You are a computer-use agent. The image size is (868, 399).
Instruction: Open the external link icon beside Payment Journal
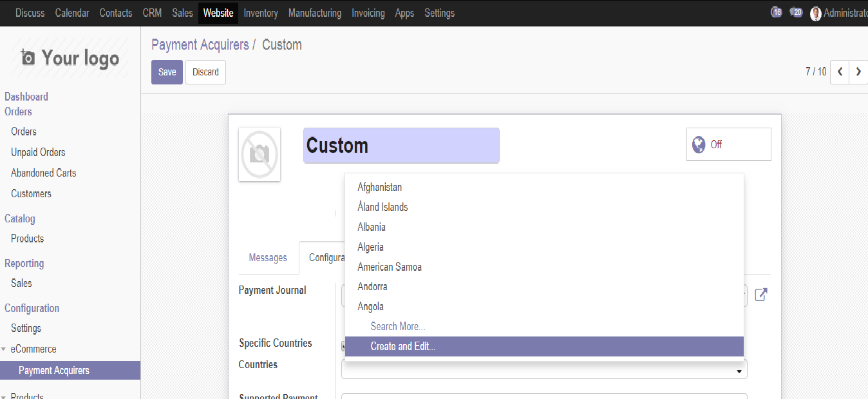760,295
